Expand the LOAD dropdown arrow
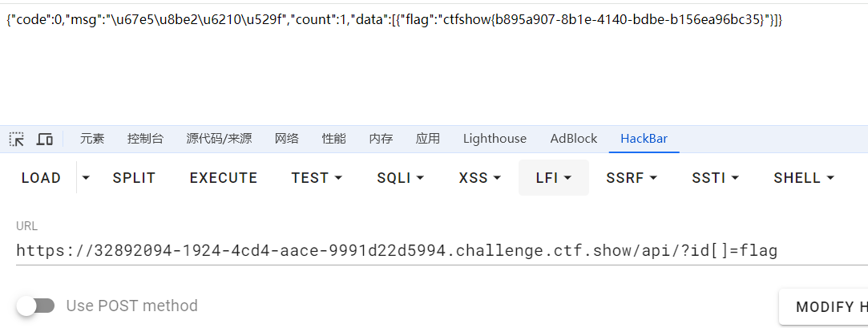Image resolution: width=868 pixels, height=328 pixels. [x=87, y=178]
